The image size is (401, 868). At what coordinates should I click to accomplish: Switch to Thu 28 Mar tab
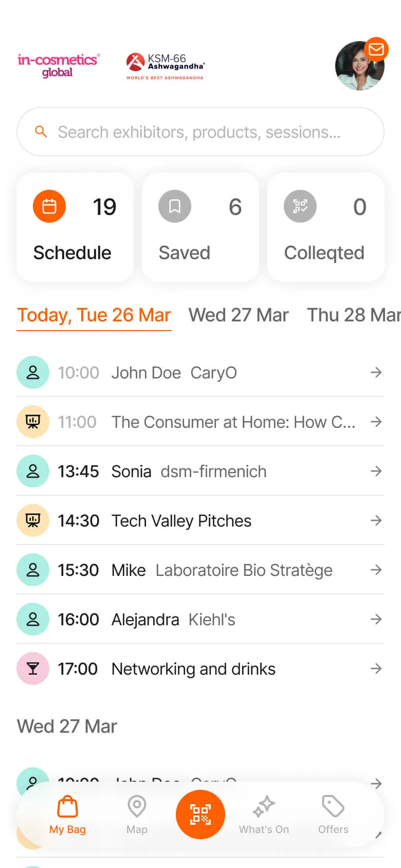point(353,315)
